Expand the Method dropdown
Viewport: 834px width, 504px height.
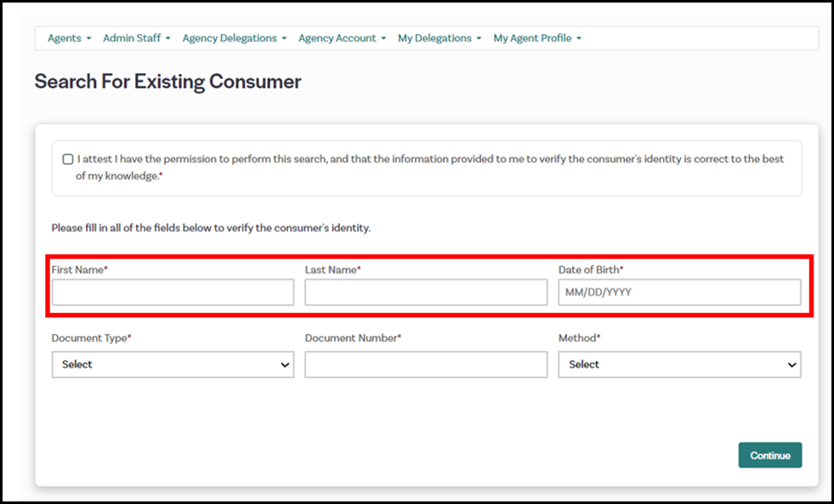679,365
